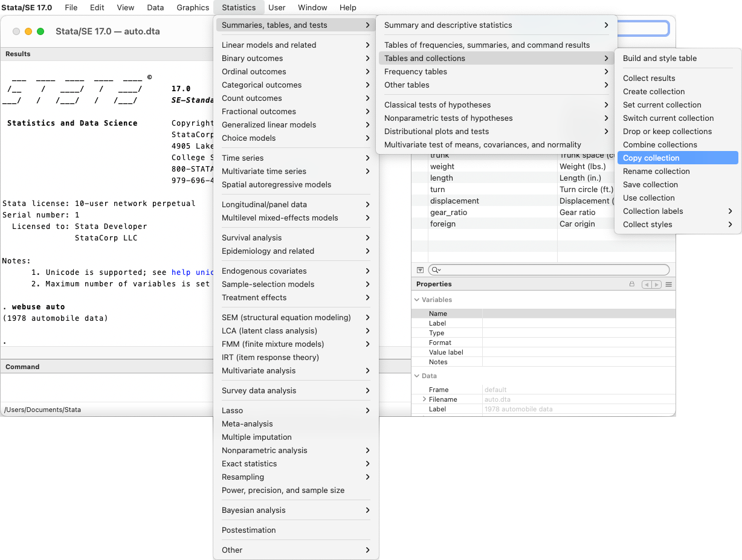Choose Create collection menu item
The height and width of the screenshot is (560, 742).
(677, 91)
